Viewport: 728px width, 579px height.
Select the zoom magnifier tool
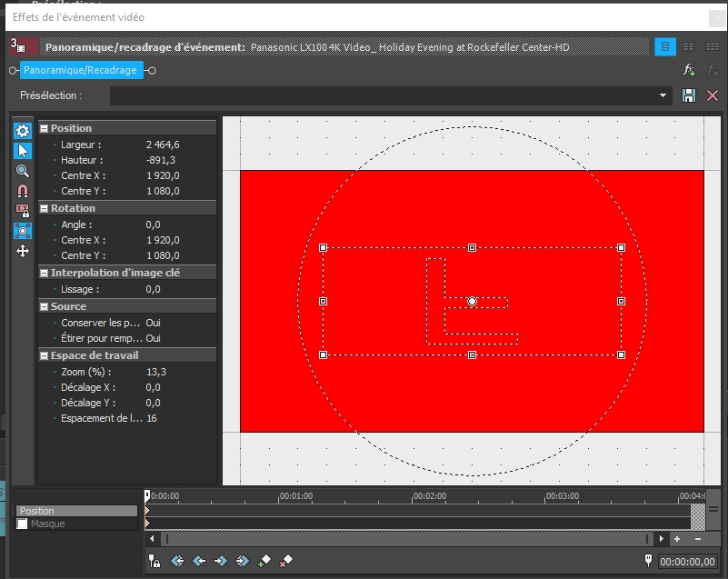(23, 171)
